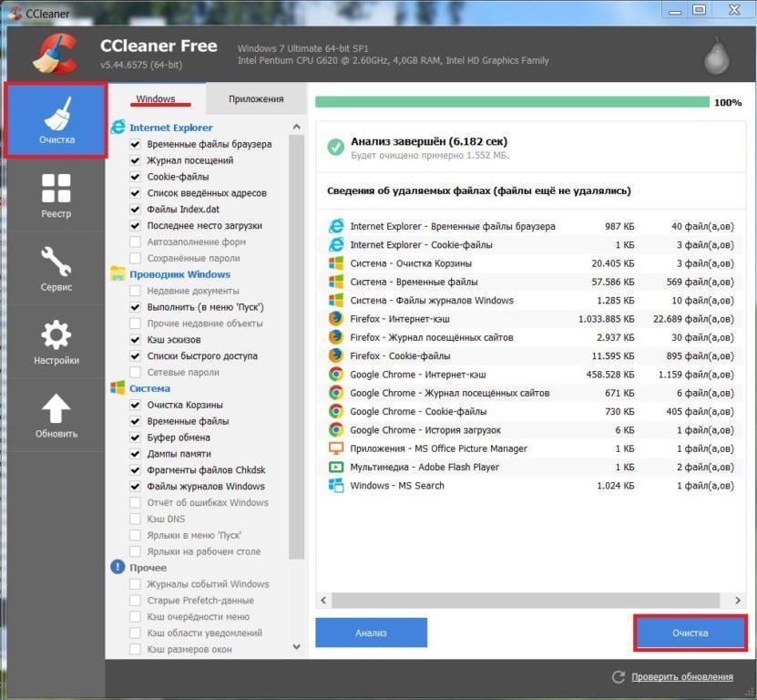Uncheck Временные файлы браузера checkbox

(135, 144)
